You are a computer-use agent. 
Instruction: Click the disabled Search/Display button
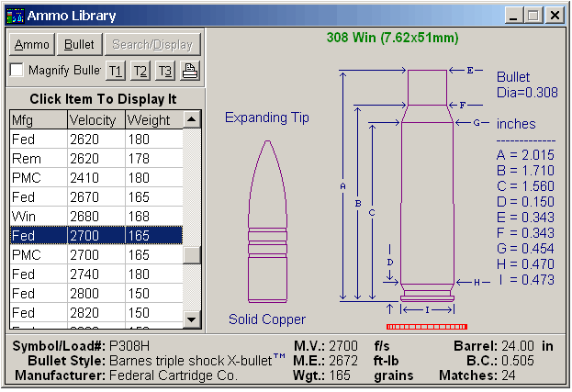click(152, 44)
